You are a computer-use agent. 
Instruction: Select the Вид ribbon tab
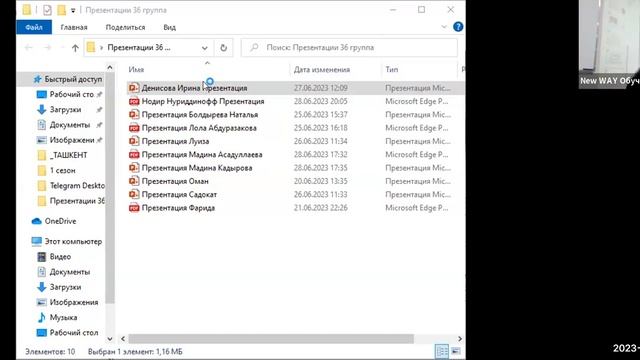click(169, 27)
